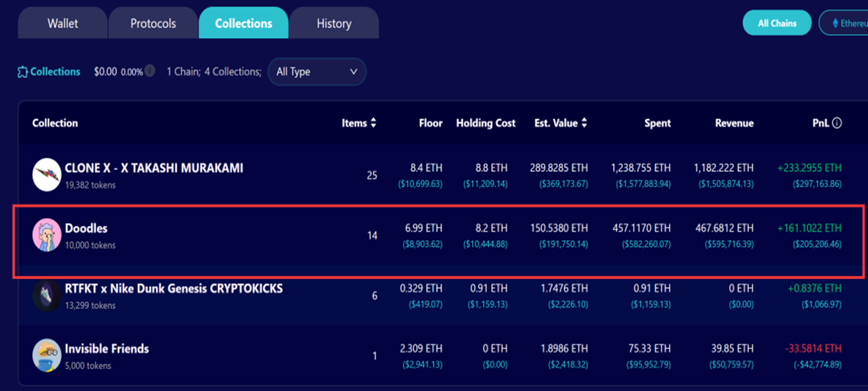Click the 1,238.755 ETH spent value
Image resolution: width=868 pixels, height=391 pixels.
641,168
